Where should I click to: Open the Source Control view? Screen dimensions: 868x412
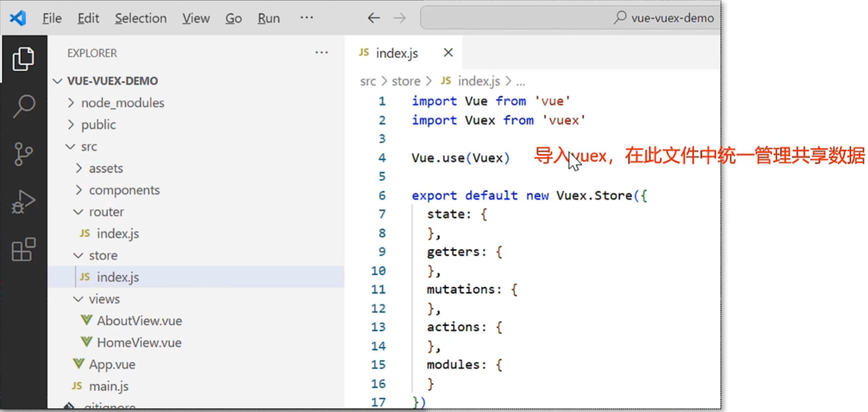[23, 154]
